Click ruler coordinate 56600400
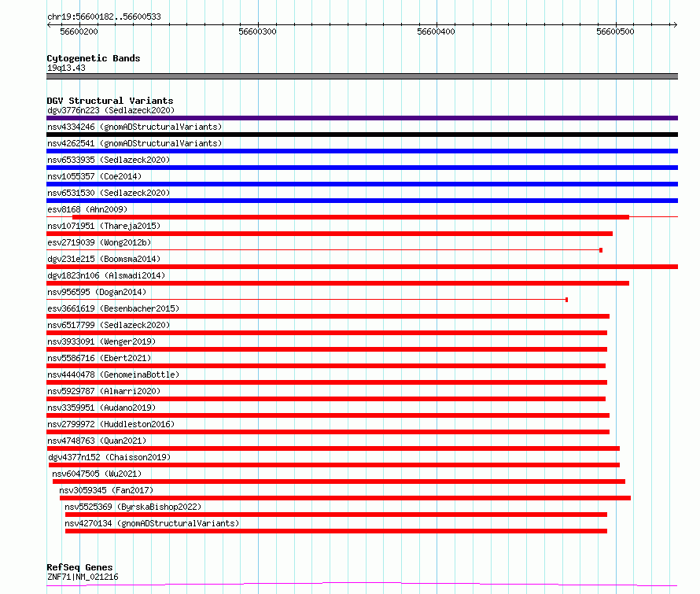Screen dimensions: 700x594 click(x=437, y=31)
